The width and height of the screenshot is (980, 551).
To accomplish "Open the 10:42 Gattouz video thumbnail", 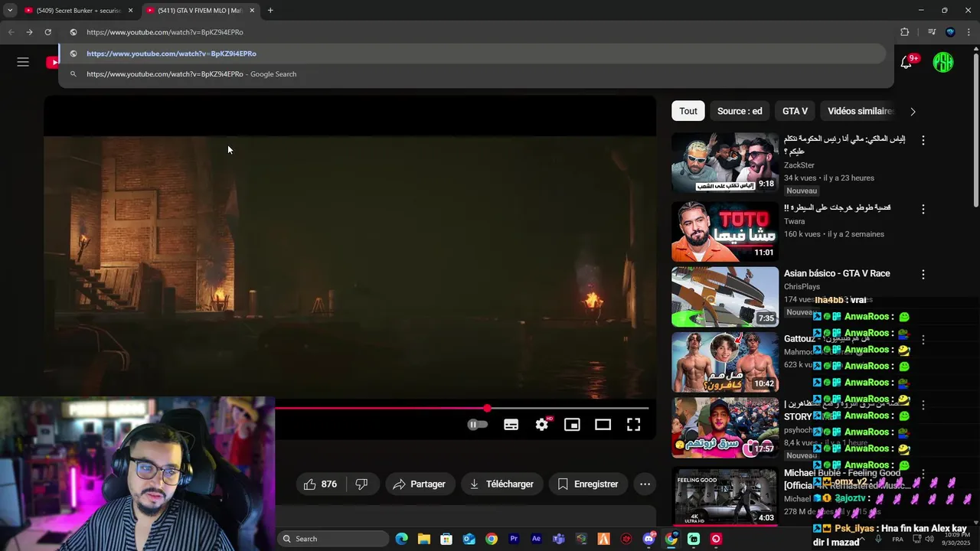I will tap(725, 362).
